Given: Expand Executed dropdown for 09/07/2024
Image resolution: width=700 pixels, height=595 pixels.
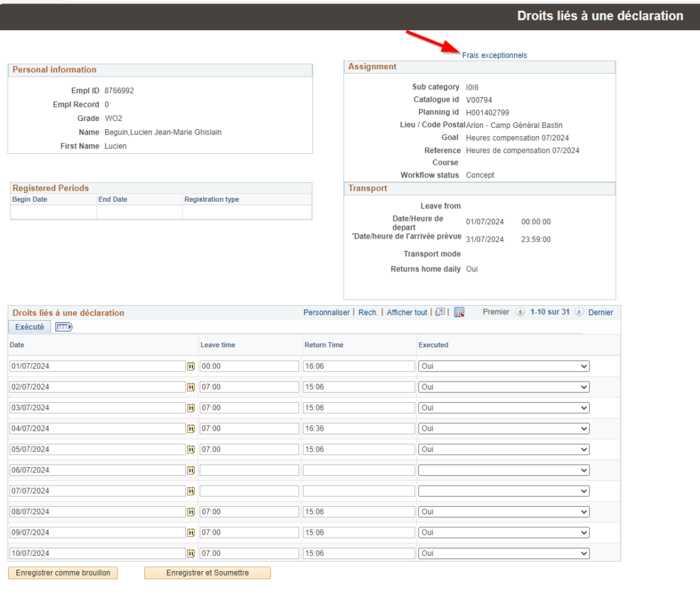Looking at the screenshot, I should tap(504, 533).
